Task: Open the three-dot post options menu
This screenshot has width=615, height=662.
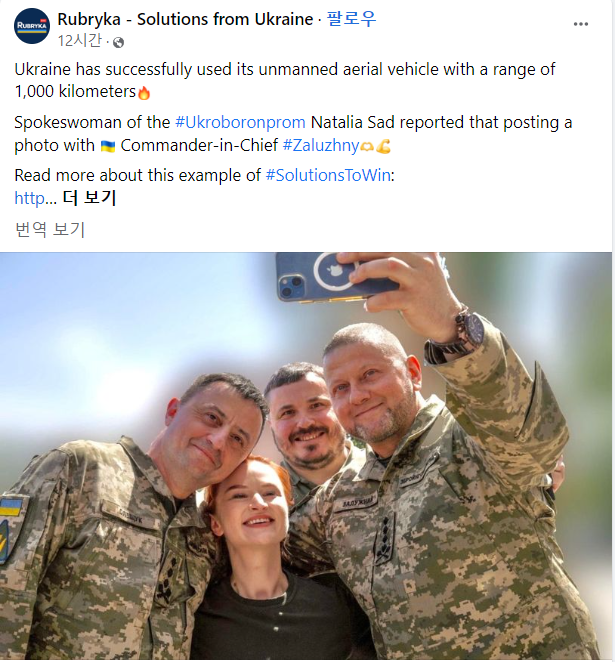Action: pyautogui.click(x=581, y=24)
